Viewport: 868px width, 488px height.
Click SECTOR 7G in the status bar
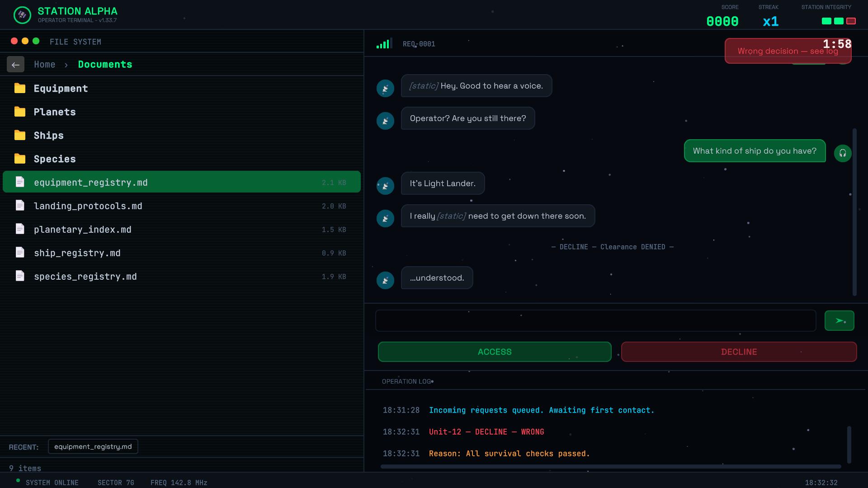pyautogui.click(x=116, y=483)
